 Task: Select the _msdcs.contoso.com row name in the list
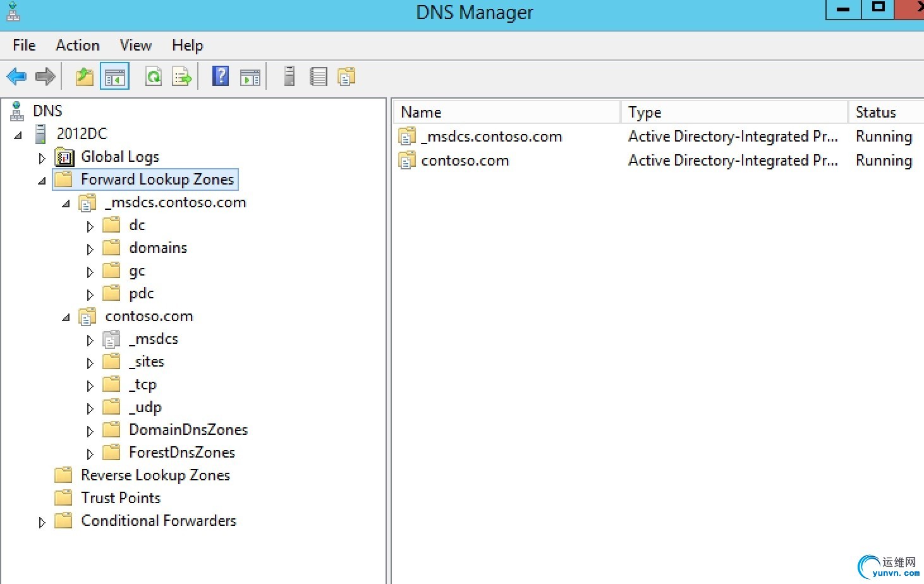tap(492, 137)
